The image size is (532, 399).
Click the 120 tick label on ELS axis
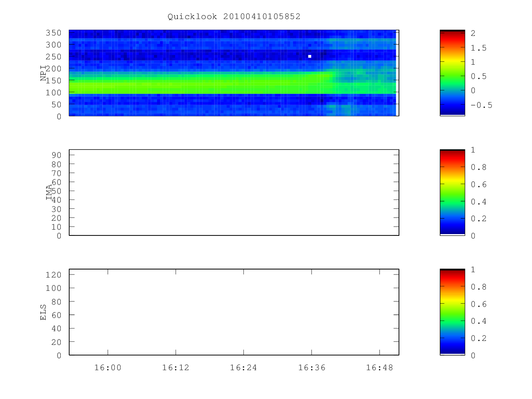(x=54, y=274)
